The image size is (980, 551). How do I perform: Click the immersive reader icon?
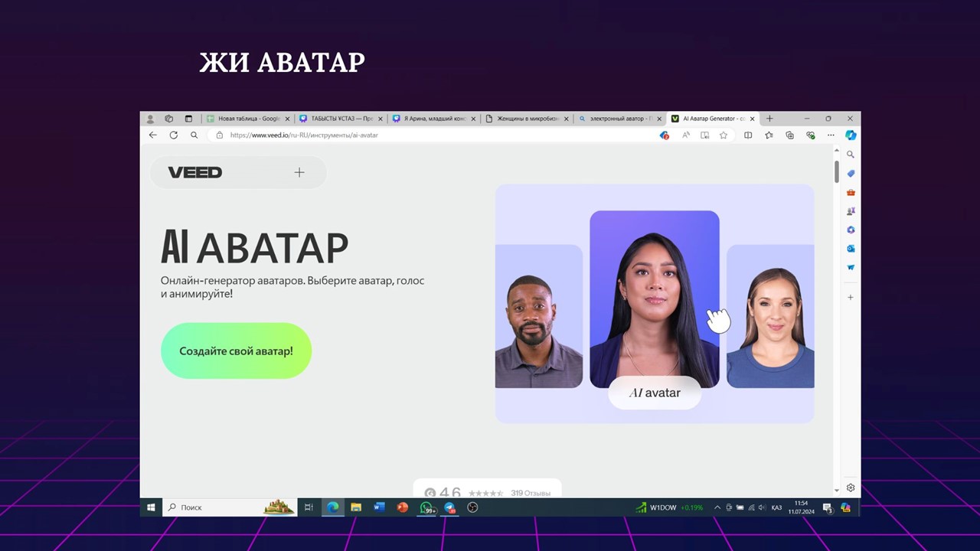705,135
